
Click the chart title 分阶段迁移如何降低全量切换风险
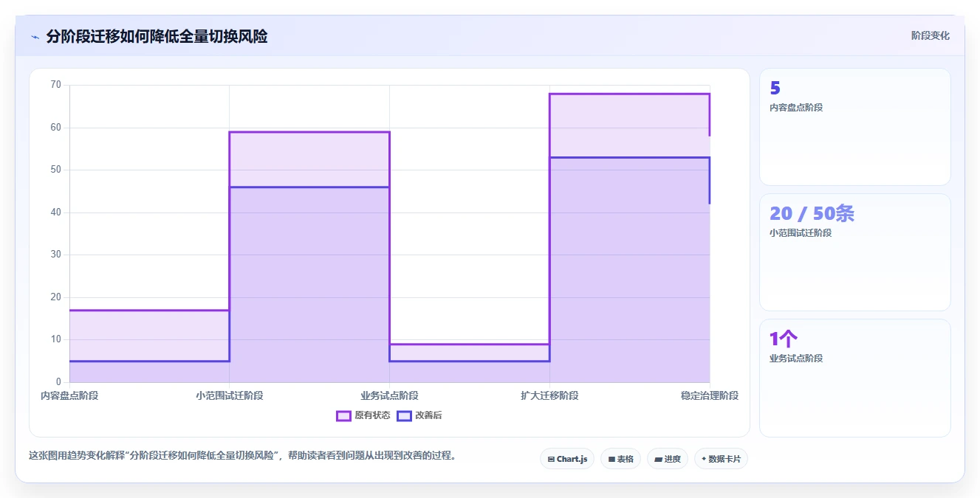pos(157,36)
